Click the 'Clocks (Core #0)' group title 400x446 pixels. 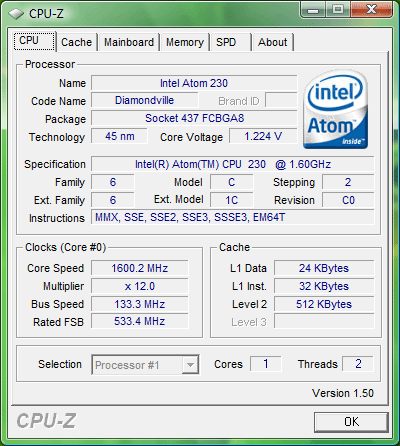tap(65, 247)
